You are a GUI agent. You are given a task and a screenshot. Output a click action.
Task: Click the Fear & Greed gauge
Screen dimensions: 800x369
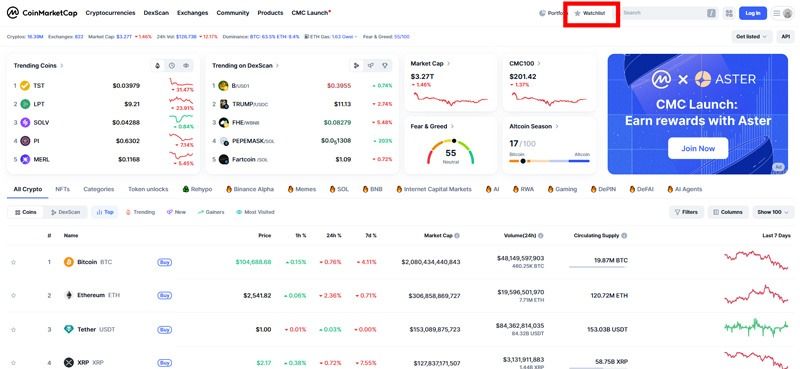451,151
